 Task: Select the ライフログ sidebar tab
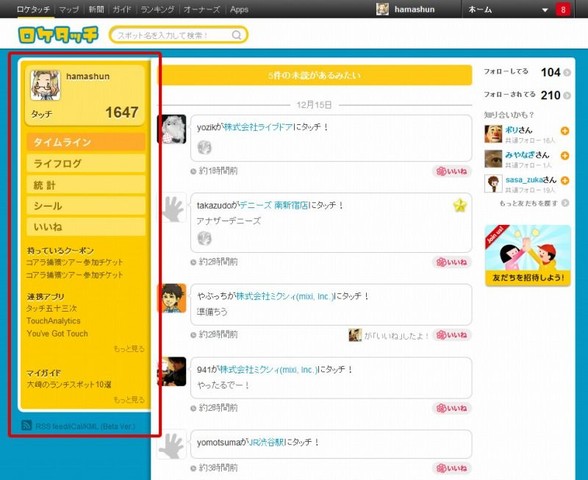pyautogui.click(x=86, y=164)
